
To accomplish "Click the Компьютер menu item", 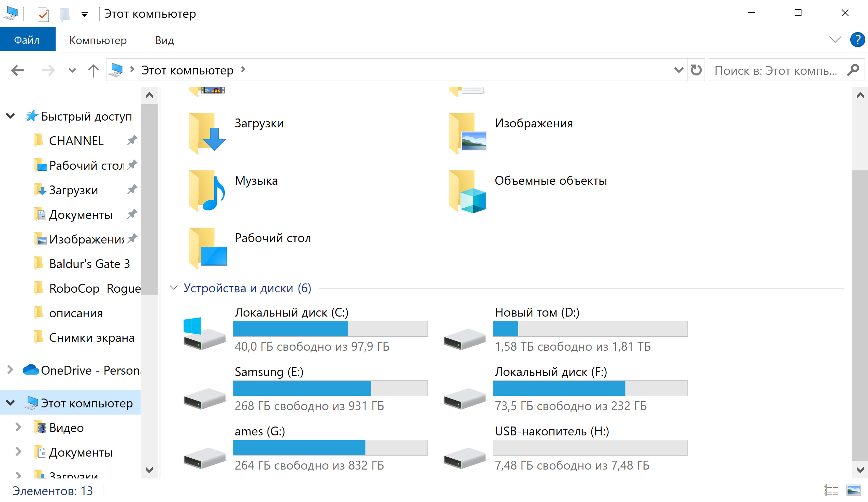I will pos(97,40).
